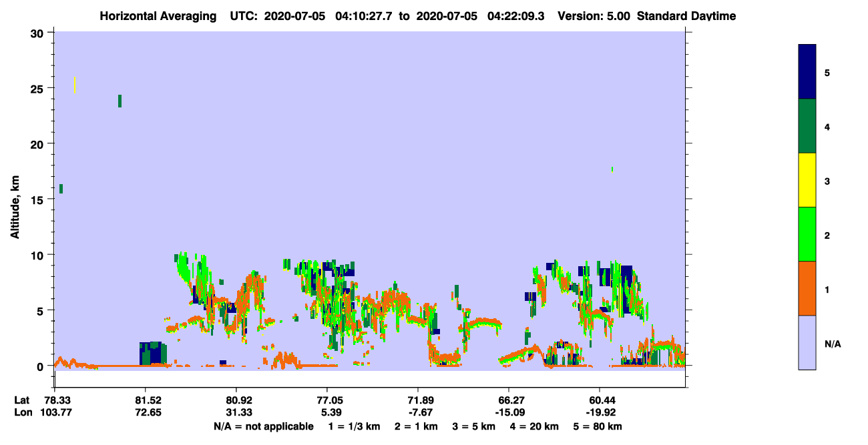Click the yellow feature near 25 km altitude

pyautogui.click(x=75, y=85)
